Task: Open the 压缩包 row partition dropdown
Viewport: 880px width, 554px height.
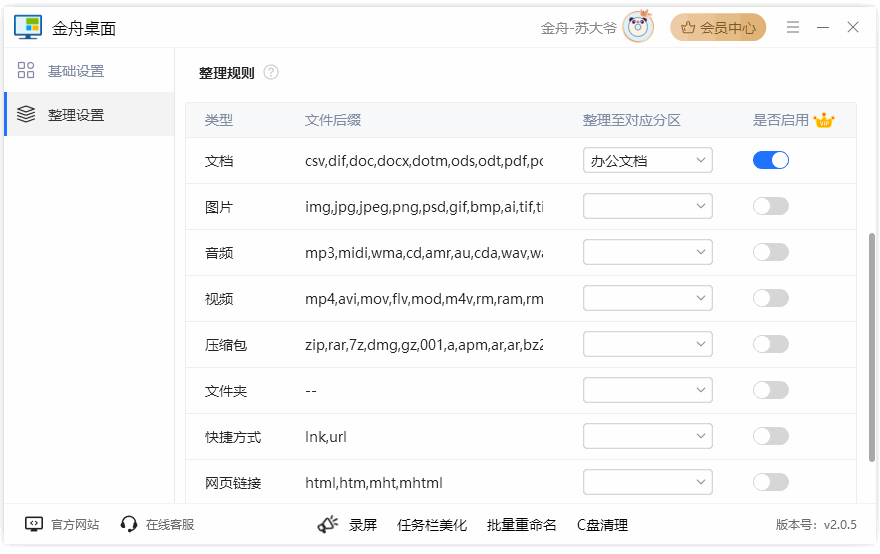Action: 647,344
